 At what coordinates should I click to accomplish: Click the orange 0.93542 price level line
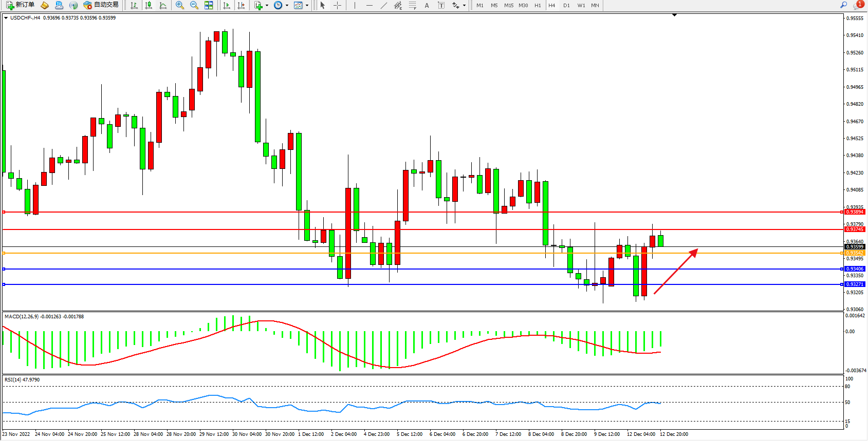pyautogui.click(x=411, y=253)
